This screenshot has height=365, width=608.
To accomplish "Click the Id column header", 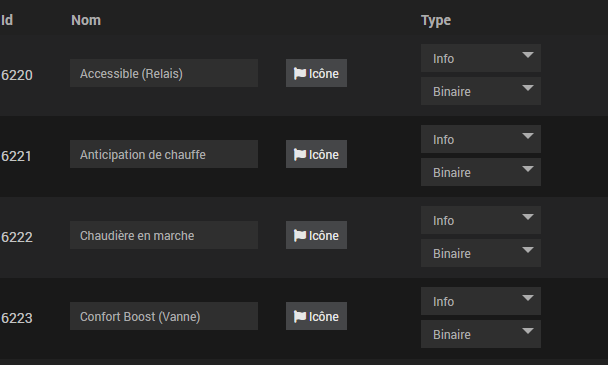I will (7, 20).
